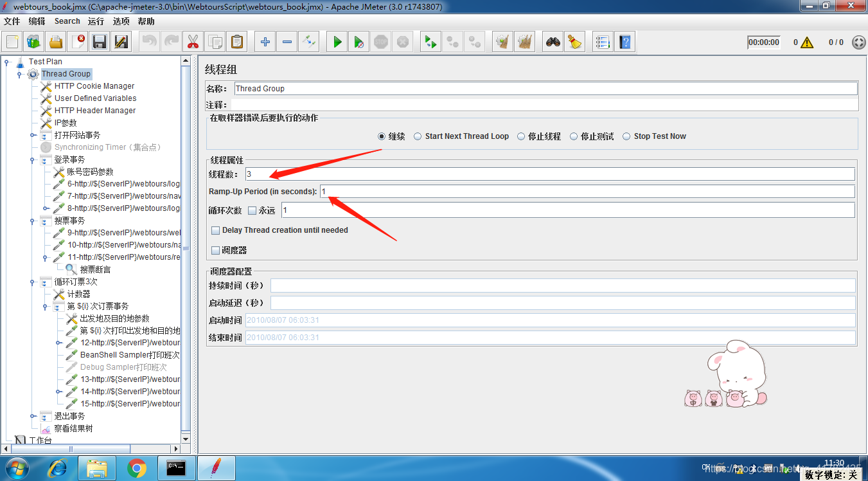Image resolution: width=868 pixels, height=481 pixels.
Task: Select User Defined Variables element
Action: coord(95,98)
